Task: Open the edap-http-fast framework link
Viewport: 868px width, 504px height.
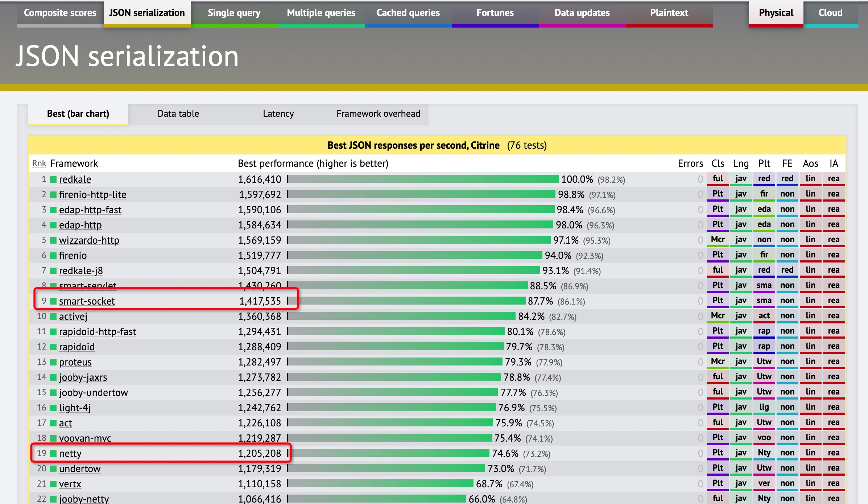Action: click(x=90, y=210)
